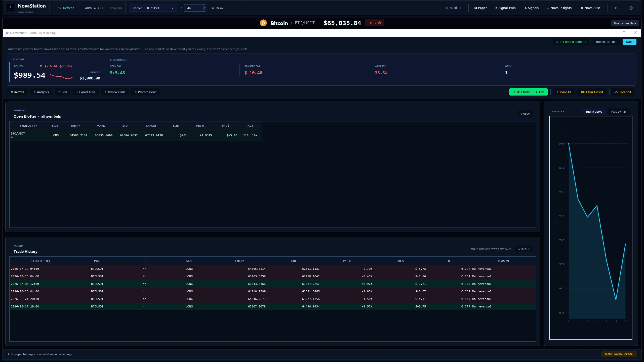Open the Risk button
Viewport: 644px width, 362px height.
(x=63, y=92)
